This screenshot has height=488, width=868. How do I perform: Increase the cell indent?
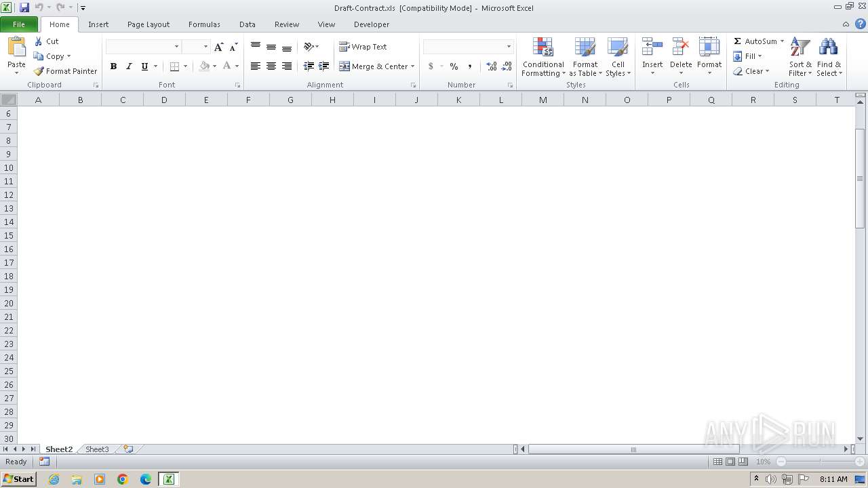324,66
